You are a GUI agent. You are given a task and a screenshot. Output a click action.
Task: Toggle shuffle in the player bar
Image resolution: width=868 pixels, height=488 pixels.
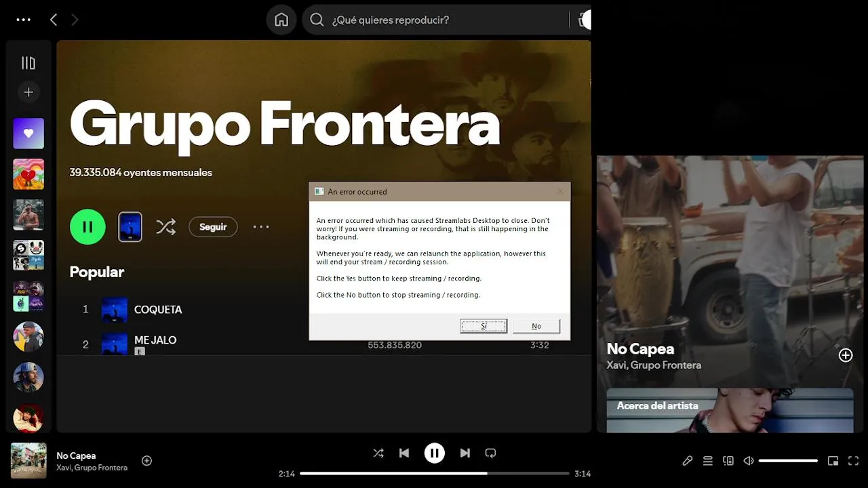[x=378, y=453]
